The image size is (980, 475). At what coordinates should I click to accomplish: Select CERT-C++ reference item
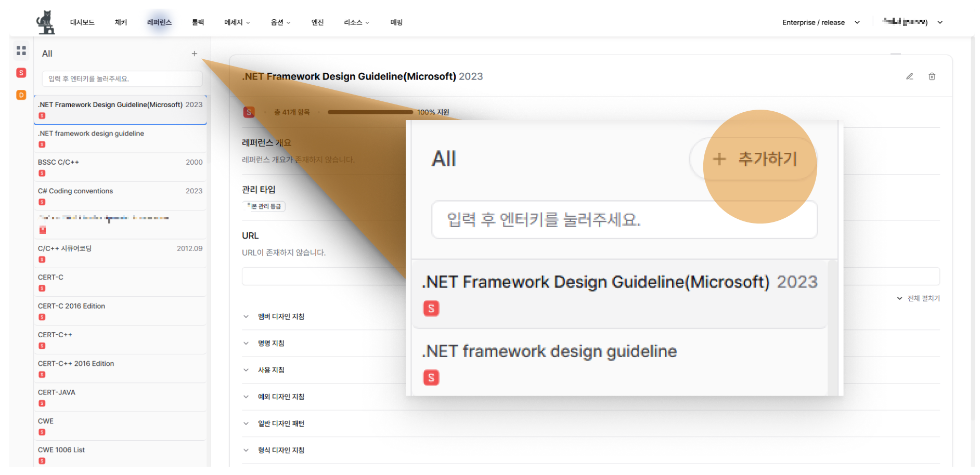(120, 340)
